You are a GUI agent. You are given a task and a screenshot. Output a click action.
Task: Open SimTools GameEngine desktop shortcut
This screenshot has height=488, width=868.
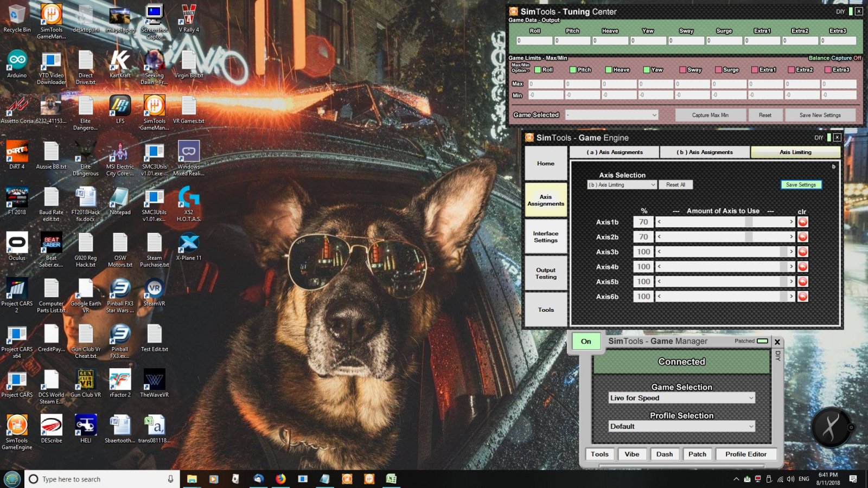(x=17, y=432)
